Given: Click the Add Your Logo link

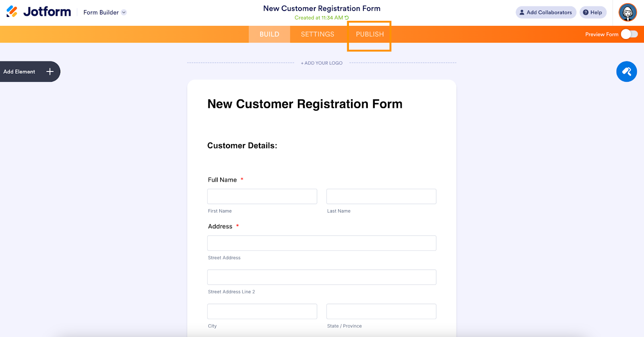Looking at the screenshot, I should click(322, 63).
